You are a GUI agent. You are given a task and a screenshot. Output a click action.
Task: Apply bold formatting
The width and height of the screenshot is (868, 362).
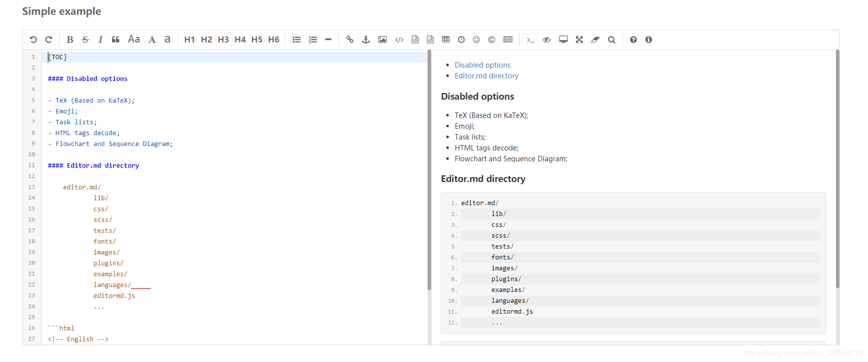70,39
